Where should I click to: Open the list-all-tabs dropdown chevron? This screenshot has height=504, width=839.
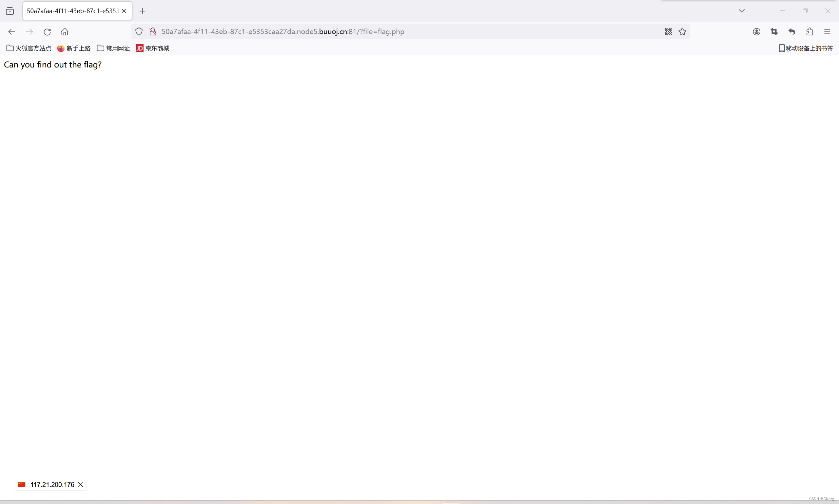pyautogui.click(x=741, y=10)
